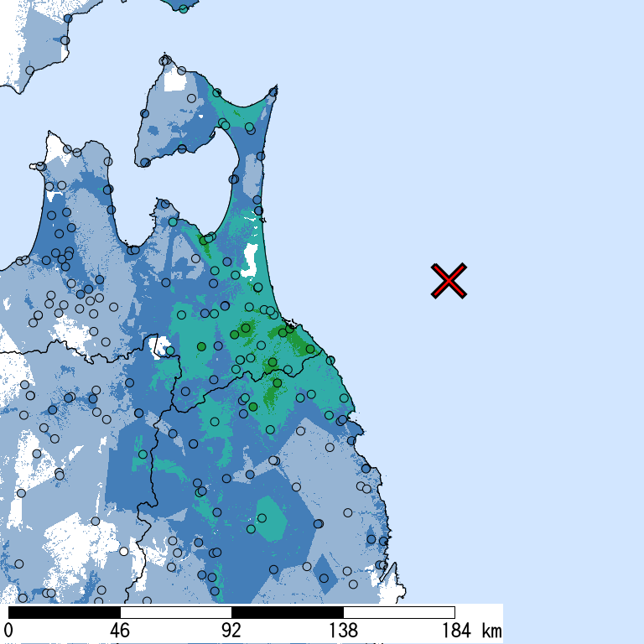Select station circle inside the teal hexagonal patch

point(251,529)
